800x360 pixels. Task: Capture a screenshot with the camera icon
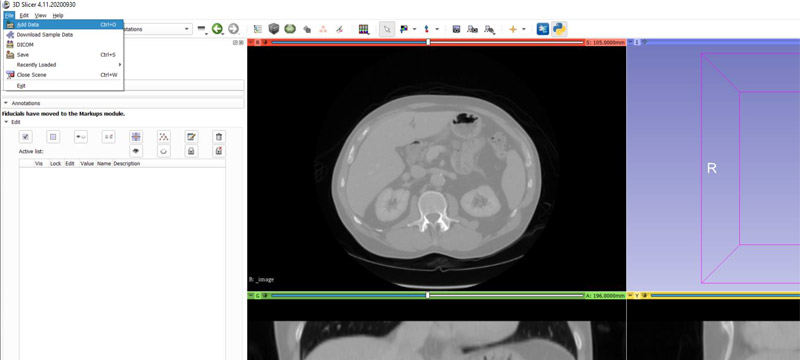click(x=457, y=29)
